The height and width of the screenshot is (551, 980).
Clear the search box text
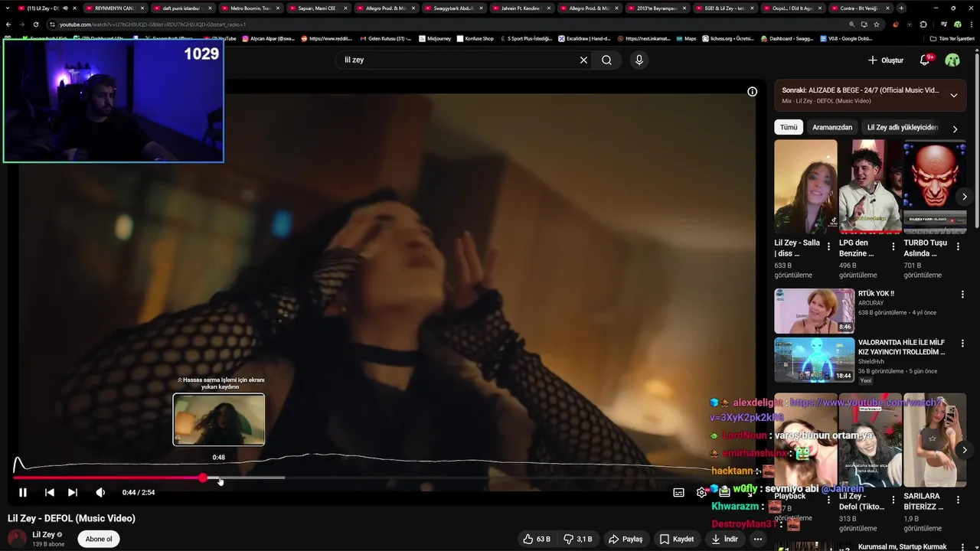point(583,60)
